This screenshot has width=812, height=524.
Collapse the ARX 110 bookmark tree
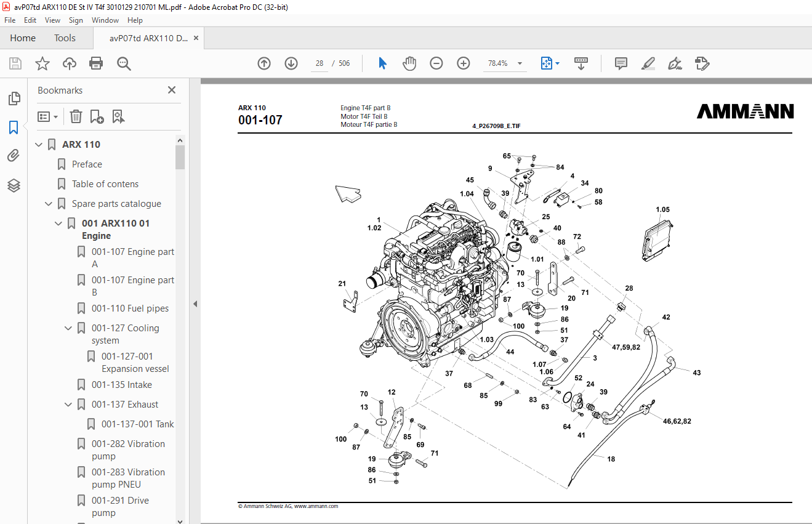tap(39, 145)
